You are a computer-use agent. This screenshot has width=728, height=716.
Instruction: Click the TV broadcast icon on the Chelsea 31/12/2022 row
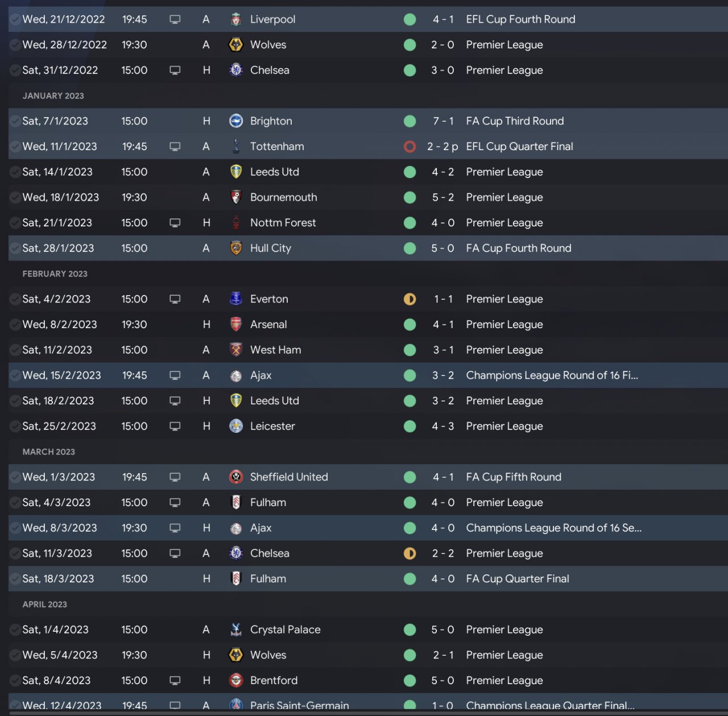(x=175, y=71)
